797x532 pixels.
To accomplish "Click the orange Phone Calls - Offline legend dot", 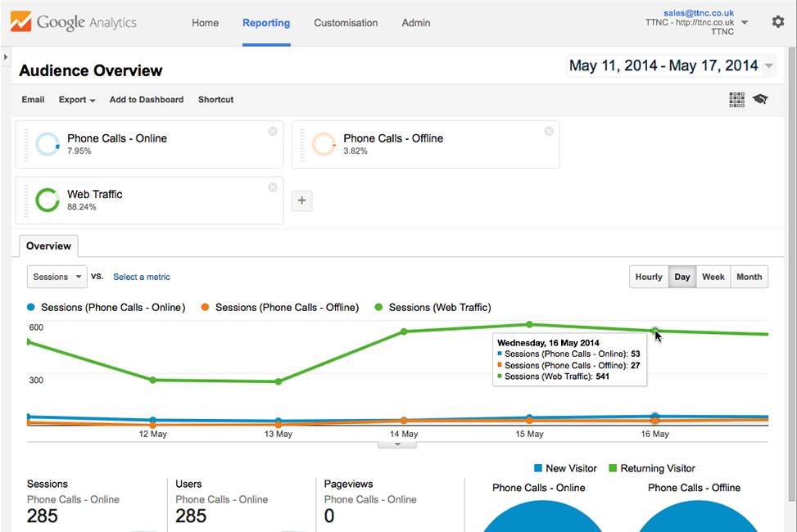I will coord(205,308).
